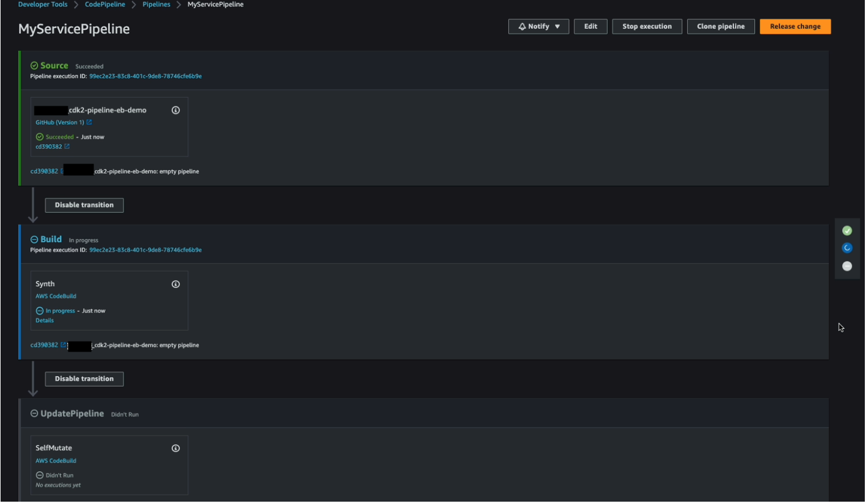The image size is (866, 504).
Task: Open commit cd390382 link in source action card
Action: tap(49, 147)
